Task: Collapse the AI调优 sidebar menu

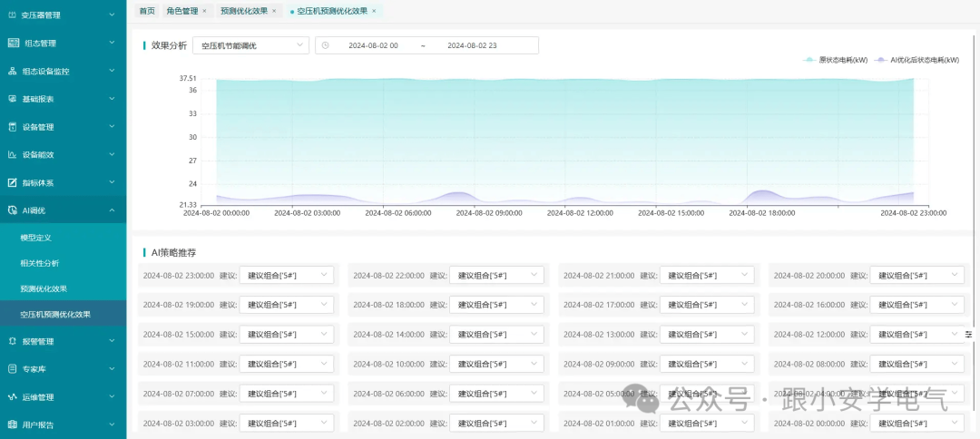Action: (112, 210)
